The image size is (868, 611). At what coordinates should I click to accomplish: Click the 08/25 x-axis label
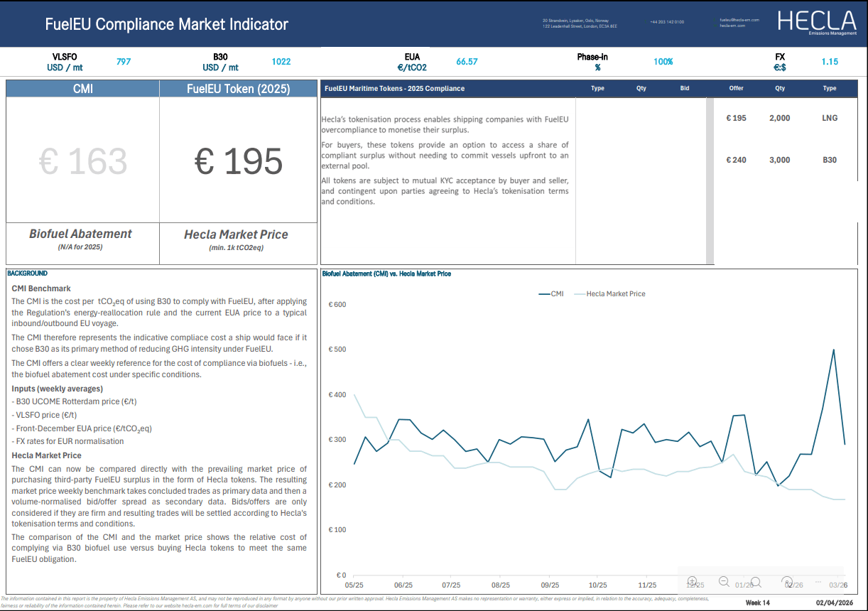(x=501, y=585)
